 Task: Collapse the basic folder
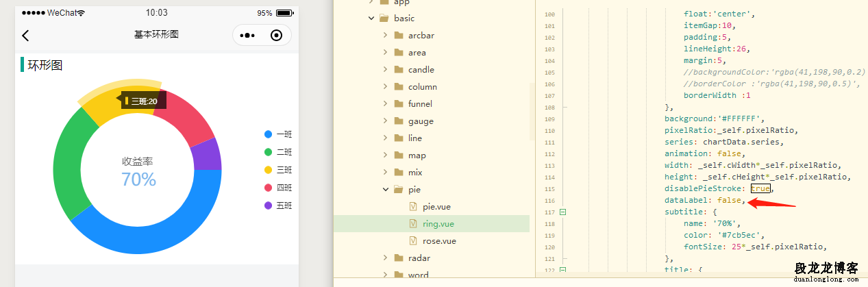coord(371,18)
